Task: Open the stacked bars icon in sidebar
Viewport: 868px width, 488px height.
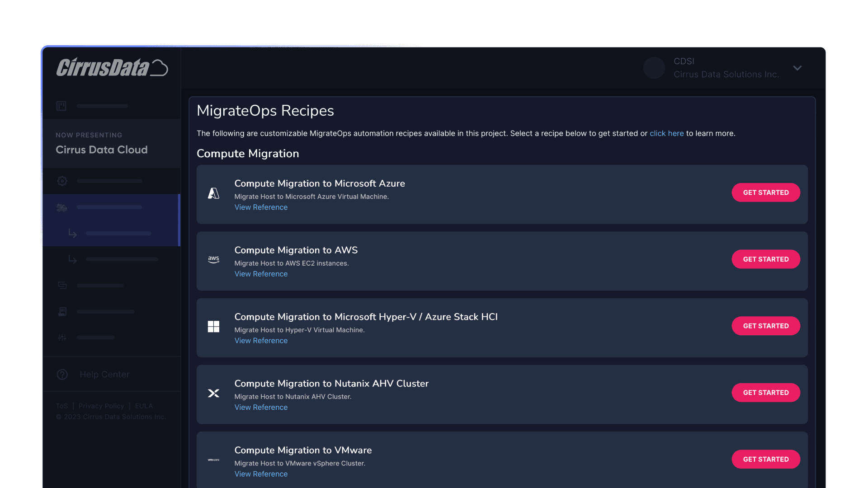Action: [x=62, y=285]
